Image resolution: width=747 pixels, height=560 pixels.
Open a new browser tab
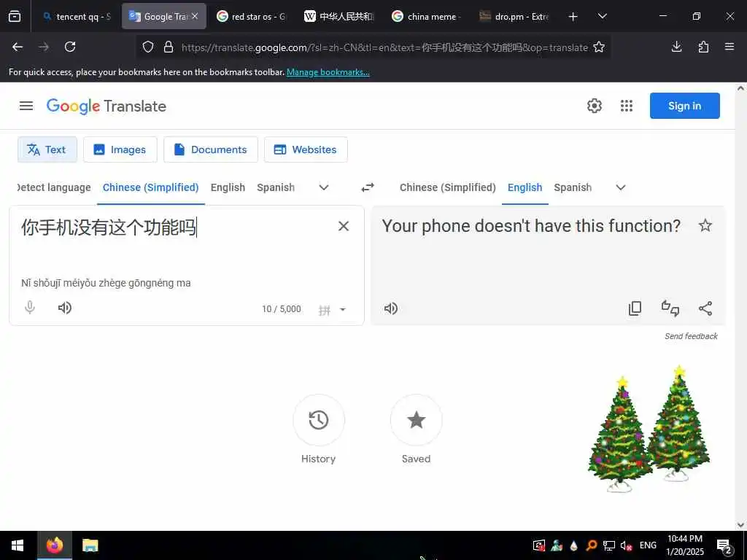573,17
